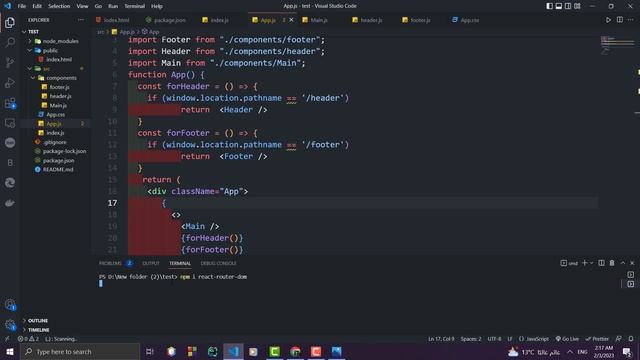This screenshot has height=360, width=640.
Task: Collapse the TEST root folder
Action: pos(56,31)
